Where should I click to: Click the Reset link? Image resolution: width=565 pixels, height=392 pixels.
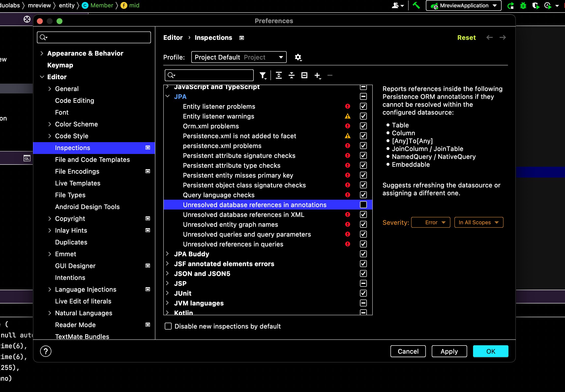pos(466,38)
